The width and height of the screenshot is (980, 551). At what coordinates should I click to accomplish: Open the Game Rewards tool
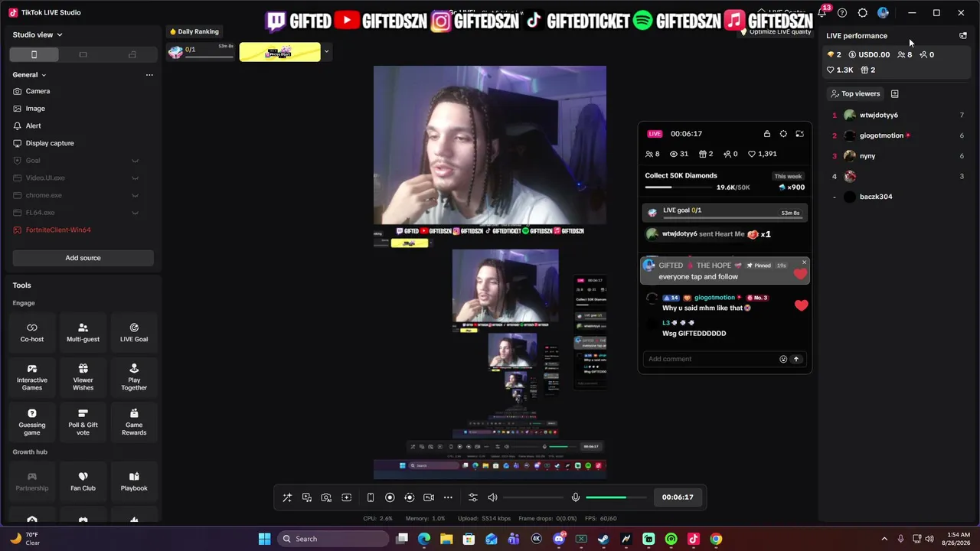[x=134, y=422]
